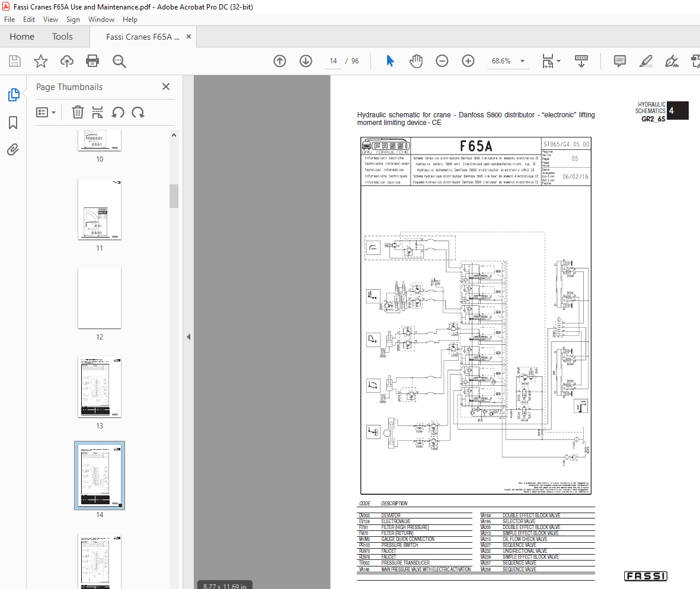Select the Hand tool
The image size is (700, 589).
pyautogui.click(x=416, y=61)
